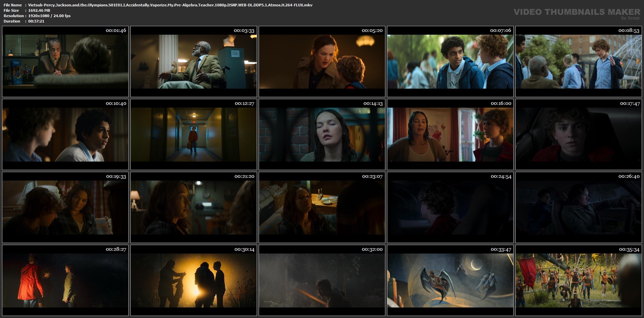Screen dimensions: 644x318
Task: Open the frame timestamped 00:23:07
Action: coord(322,207)
